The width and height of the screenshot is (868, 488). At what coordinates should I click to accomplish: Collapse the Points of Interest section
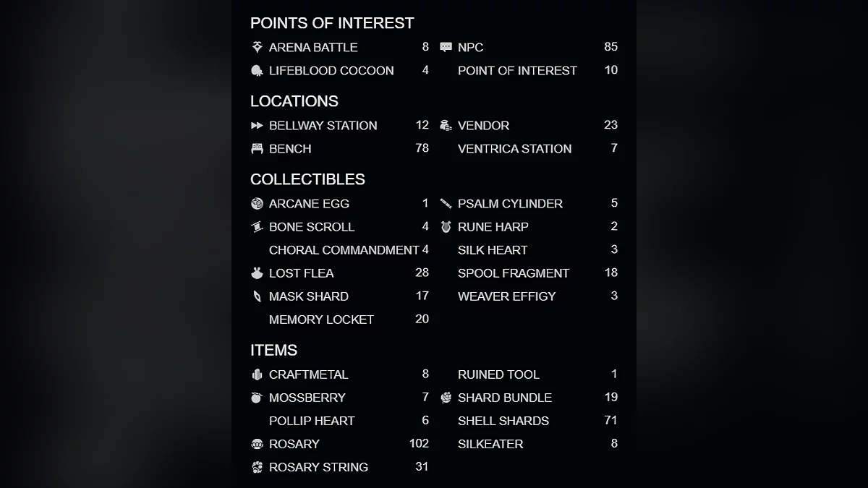[332, 23]
